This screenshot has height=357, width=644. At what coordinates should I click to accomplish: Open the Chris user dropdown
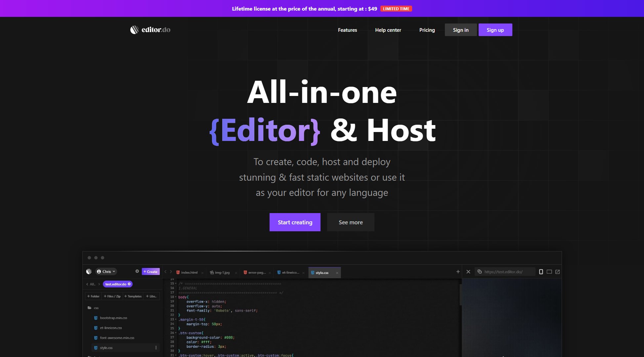pos(106,272)
